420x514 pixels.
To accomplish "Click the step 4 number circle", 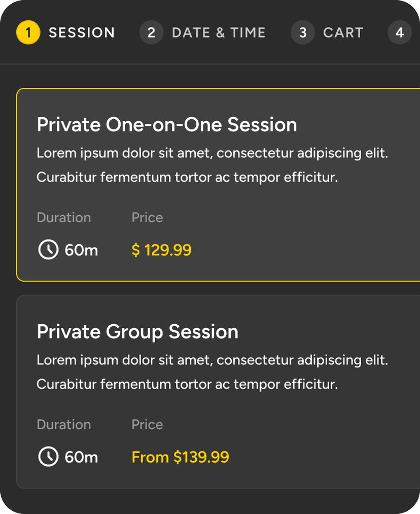I will (400, 32).
